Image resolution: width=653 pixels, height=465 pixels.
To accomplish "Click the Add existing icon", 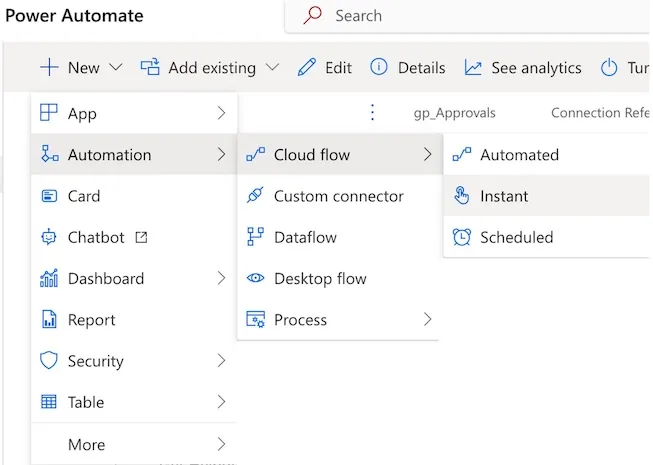I will (150, 67).
